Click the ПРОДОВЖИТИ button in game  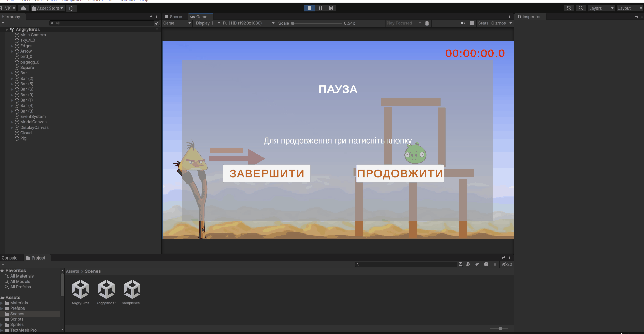pos(400,173)
